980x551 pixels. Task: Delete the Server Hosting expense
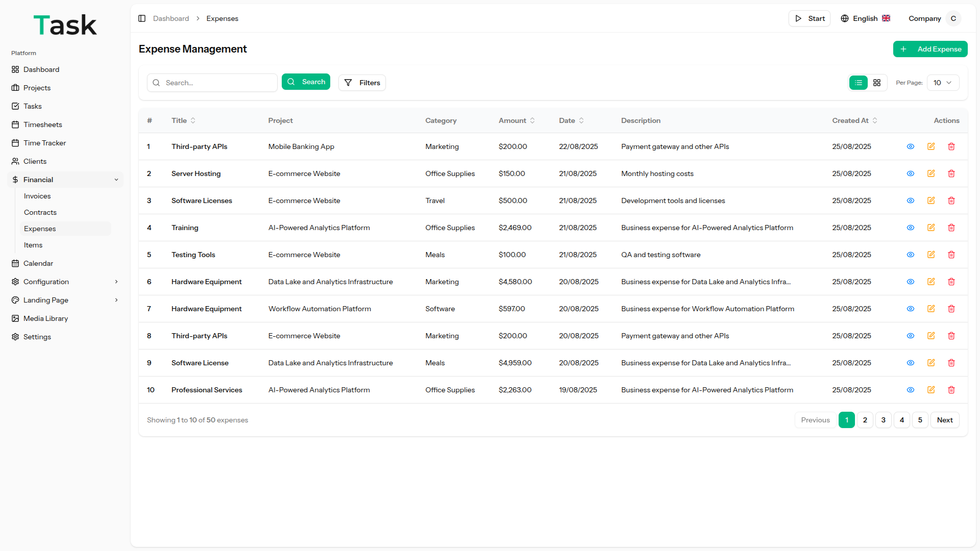(x=951, y=173)
